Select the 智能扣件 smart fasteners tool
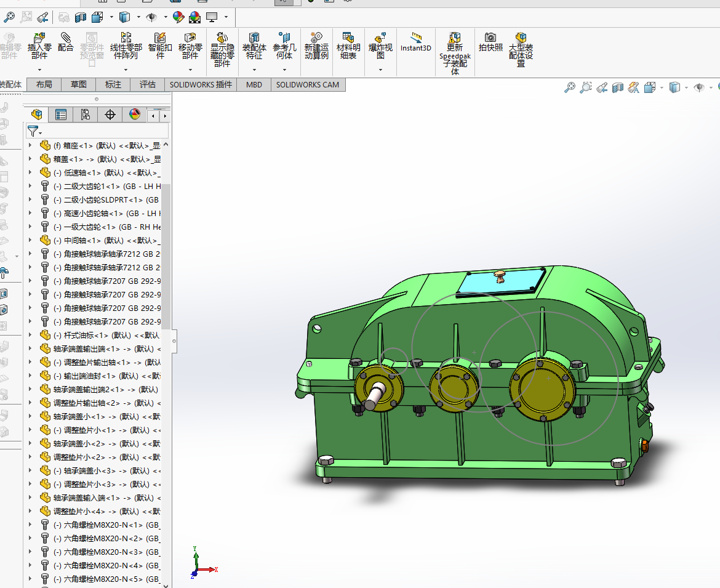This screenshot has width=720, height=588. tap(160, 39)
